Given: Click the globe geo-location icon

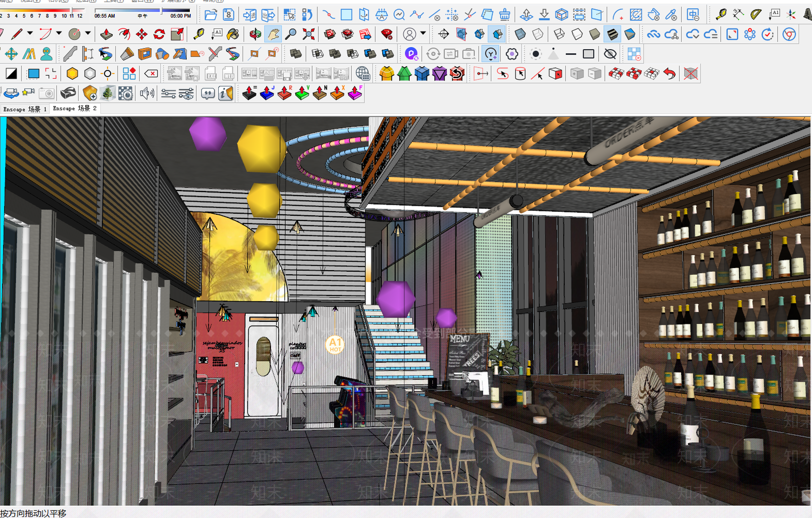Looking at the screenshot, I should coord(362,74).
